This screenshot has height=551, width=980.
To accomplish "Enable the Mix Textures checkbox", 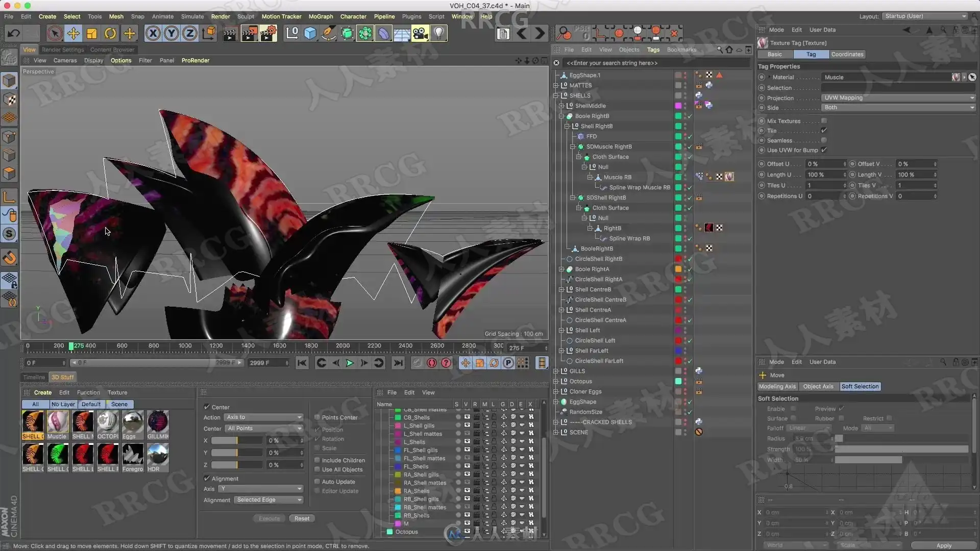I will click(x=824, y=121).
